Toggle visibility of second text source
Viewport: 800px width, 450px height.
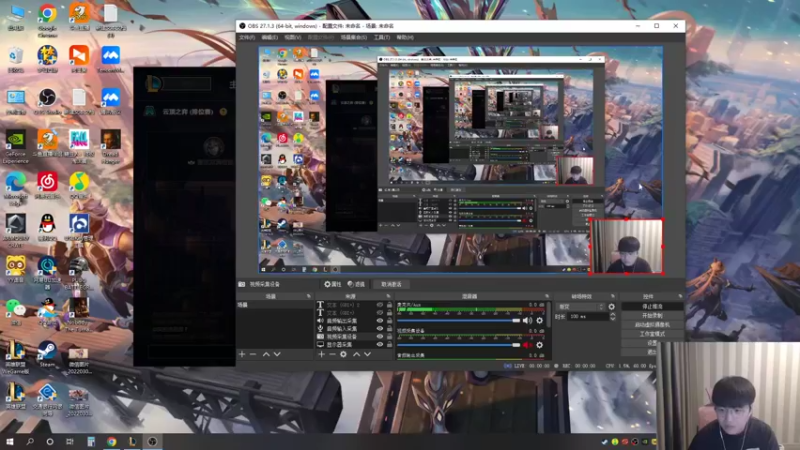(x=380, y=313)
